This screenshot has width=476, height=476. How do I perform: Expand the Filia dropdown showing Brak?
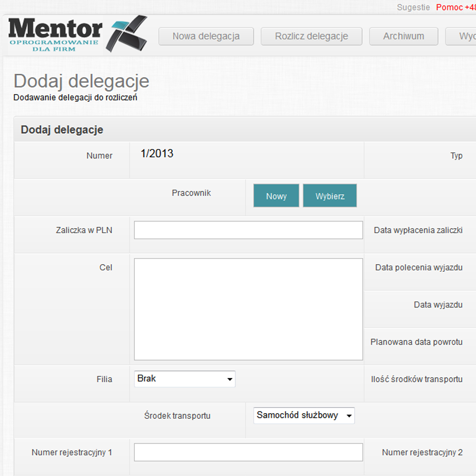(185, 379)
